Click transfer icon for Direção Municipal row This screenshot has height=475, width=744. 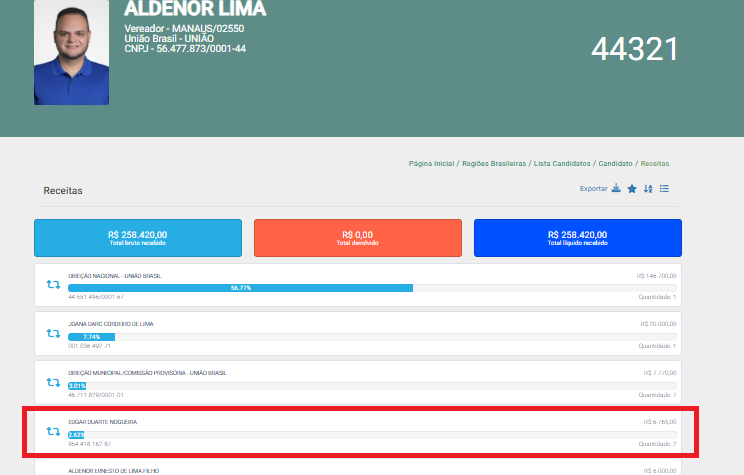point(53,383)
